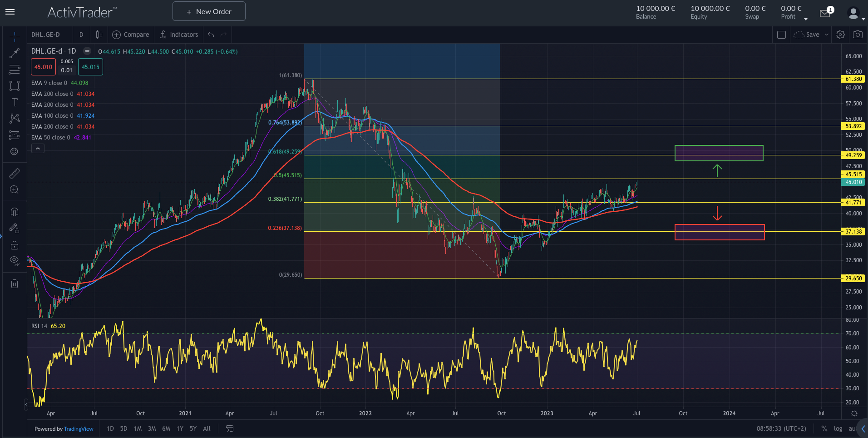Click the green 45.015 buy price box
Screen dimensions: 868x438
(x=90, y=67)
